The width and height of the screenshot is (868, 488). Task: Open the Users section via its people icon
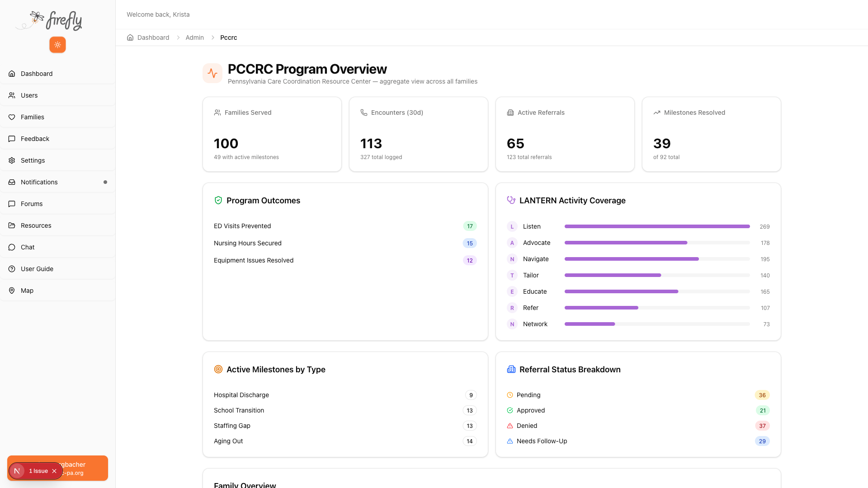(12, 95)
